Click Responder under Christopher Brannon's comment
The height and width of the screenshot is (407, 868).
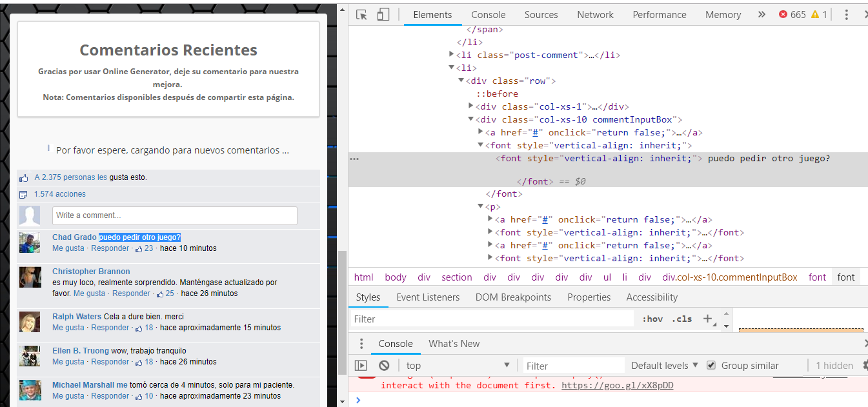(131, 293)
